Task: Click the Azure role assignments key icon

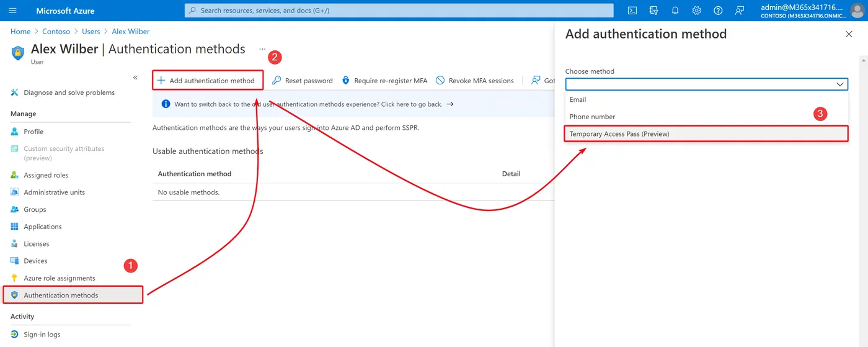Action: click(x=15, y=278)
